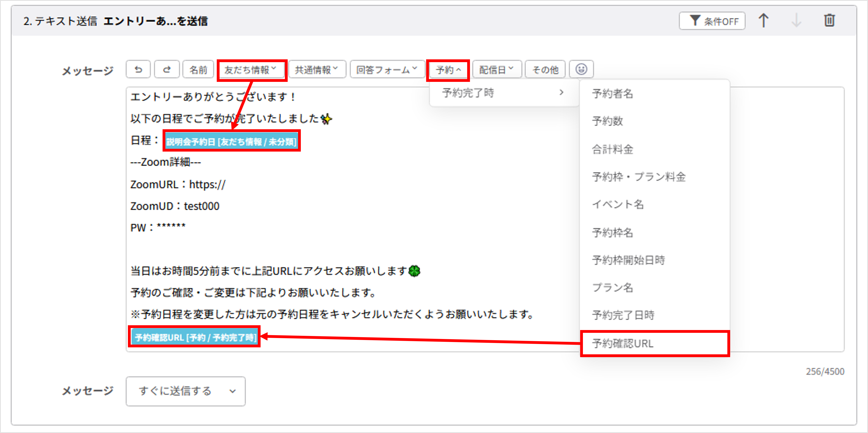868x433 pixels.
Task: Click the undo arrow icon
Action: [x=138, y=70]
